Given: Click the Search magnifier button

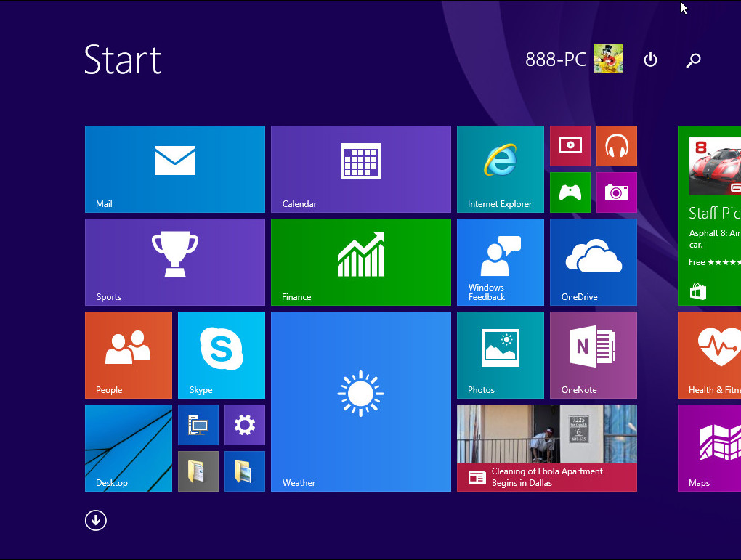Looking at the screenshot, I should [693, 60].
